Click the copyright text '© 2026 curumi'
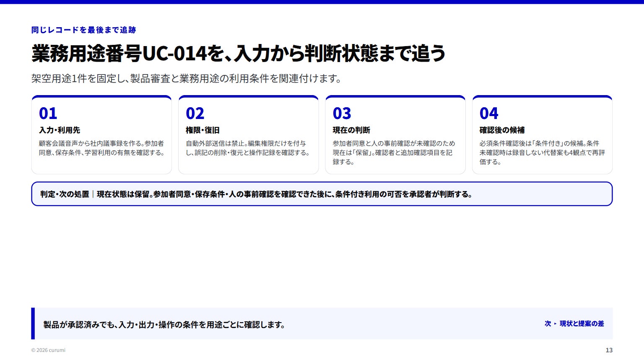Image resolution: width=644 pixels, height=362 pixels. (x=48, y=350)
